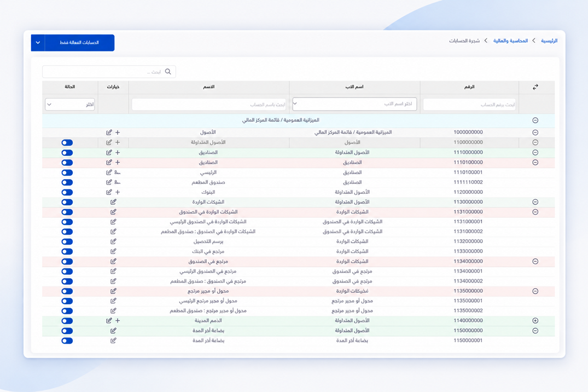Toggle status switch for account 1100000000
The height and width of the screenshot is (392, 588).
coord(67,143)
